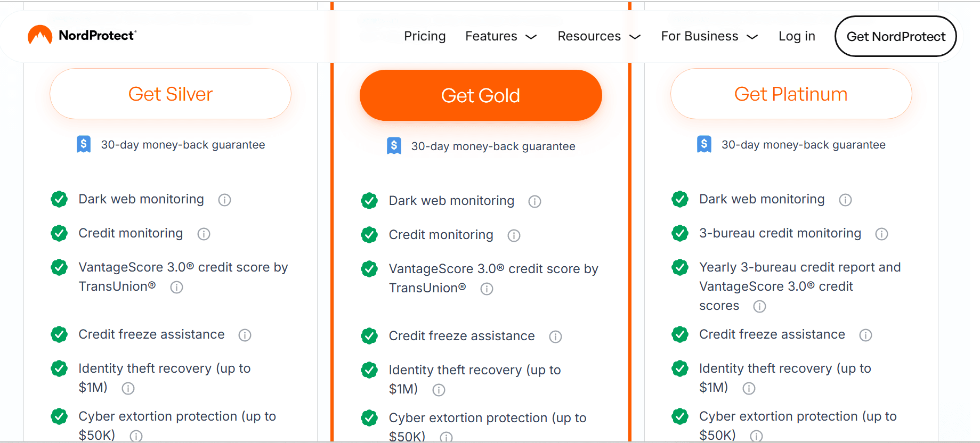980x443 pixels.
Task: Click the Get NordProtect header button
Action: pos(895,36)
